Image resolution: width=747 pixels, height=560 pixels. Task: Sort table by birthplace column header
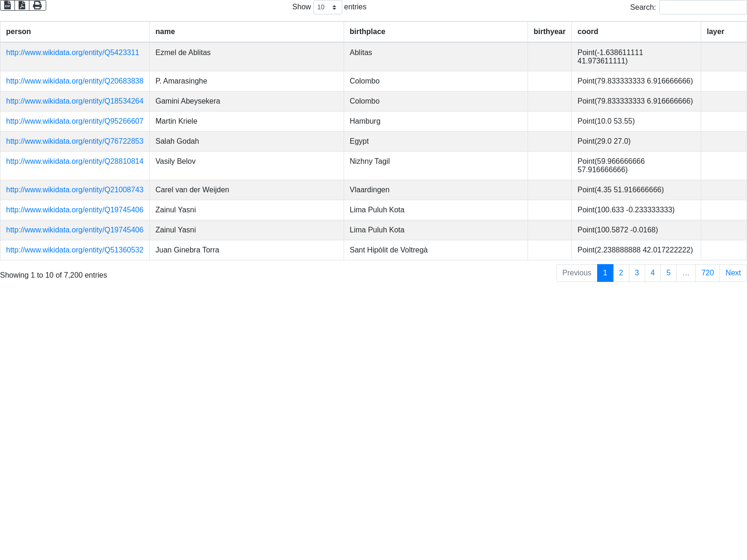tap(367, 32)
